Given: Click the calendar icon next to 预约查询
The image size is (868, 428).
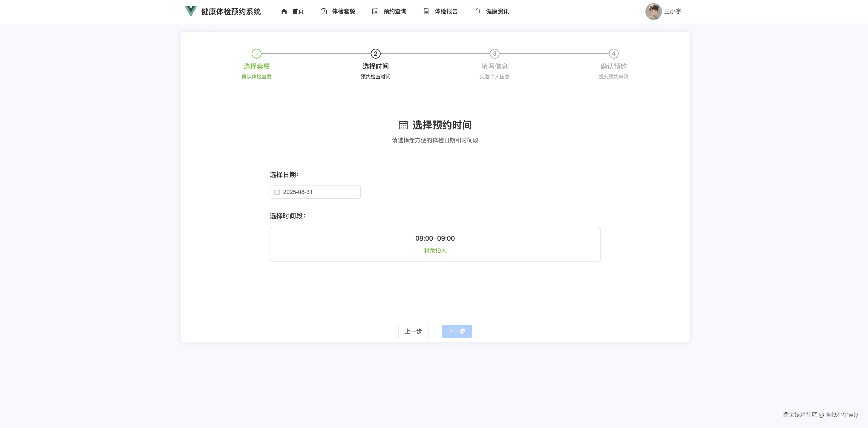Looking at the screenshot, I should click(375, 11).
